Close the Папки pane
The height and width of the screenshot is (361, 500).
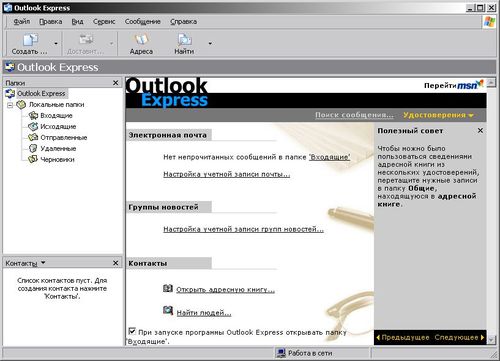click(116, 83)
